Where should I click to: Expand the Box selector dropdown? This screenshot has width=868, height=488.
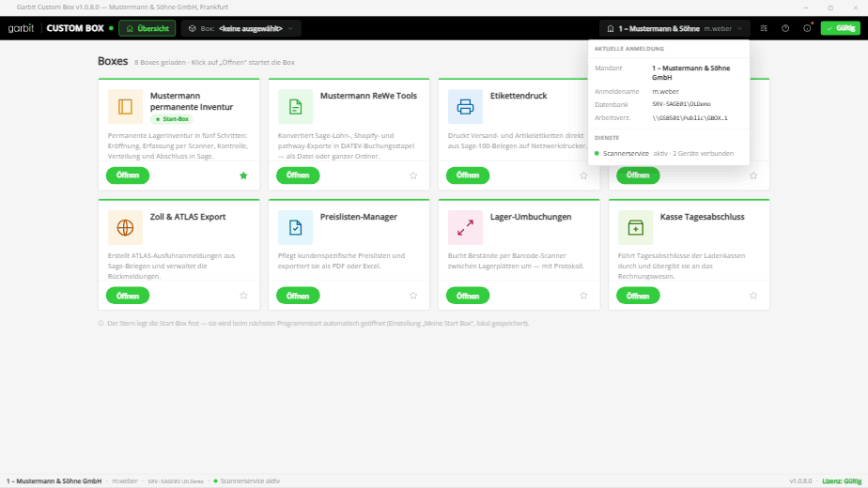point(241,28)
